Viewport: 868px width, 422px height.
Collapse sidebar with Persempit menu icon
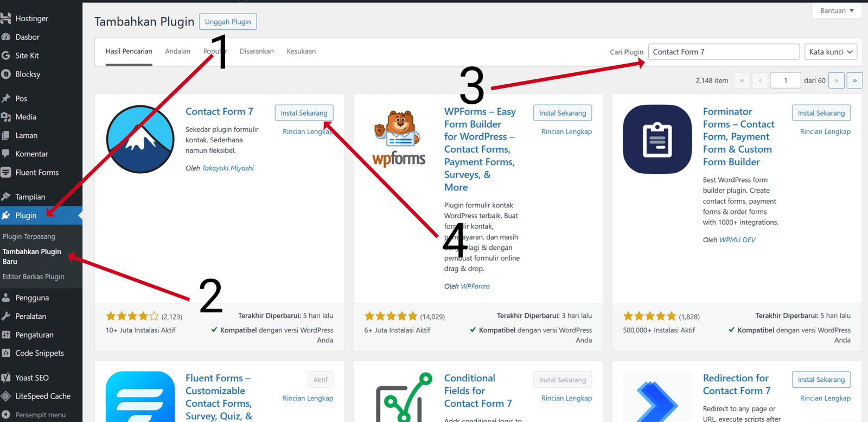click(6, 414)
